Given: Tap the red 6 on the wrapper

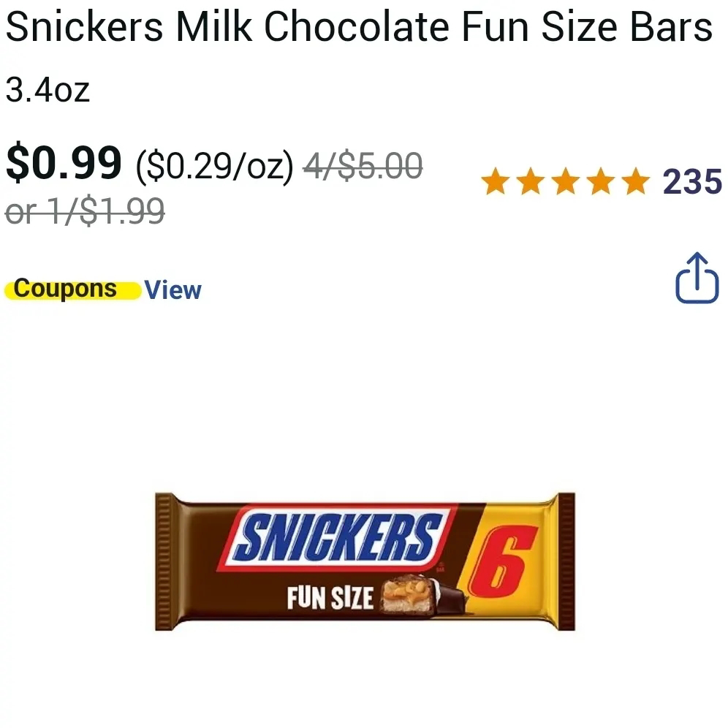Looking at the screenshot, I should (x=502, y=561).
